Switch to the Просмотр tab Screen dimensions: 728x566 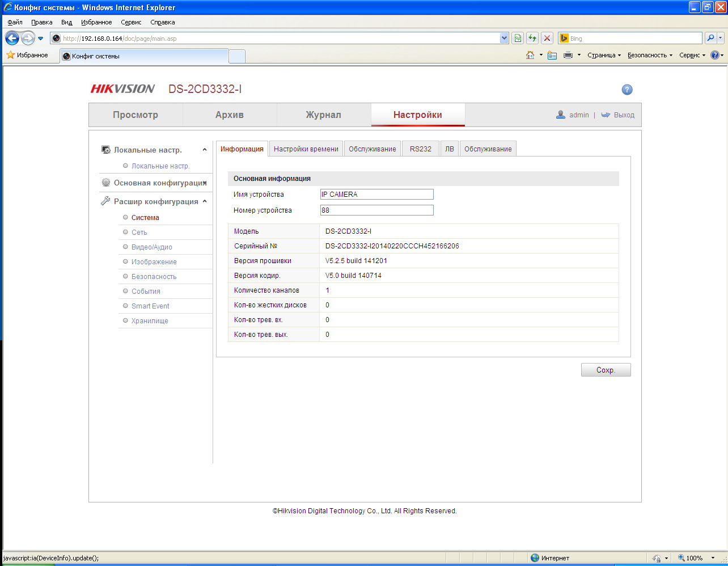pyautogui.click(x=136, y=115)
